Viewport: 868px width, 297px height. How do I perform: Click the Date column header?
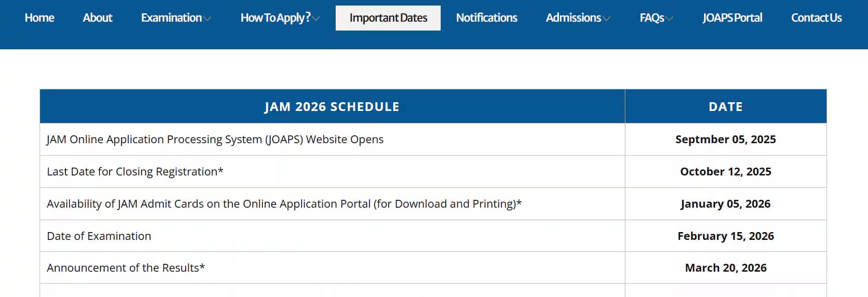tap(725, 106)
